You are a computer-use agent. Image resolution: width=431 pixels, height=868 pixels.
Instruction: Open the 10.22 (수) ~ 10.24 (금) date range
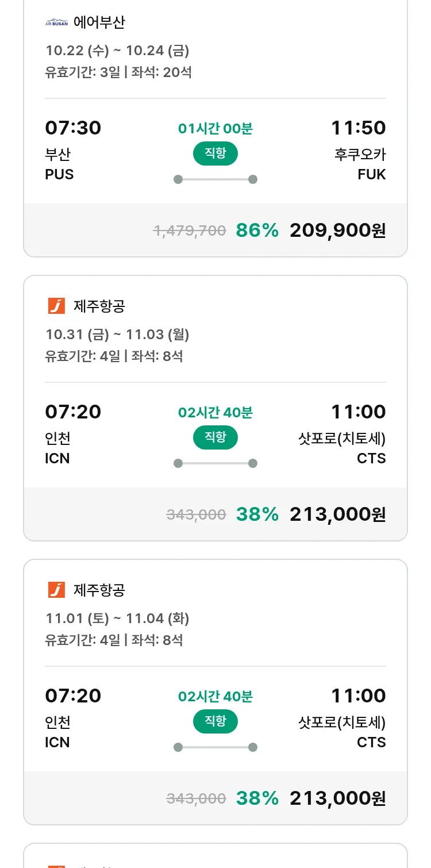[x=117, y=51]
